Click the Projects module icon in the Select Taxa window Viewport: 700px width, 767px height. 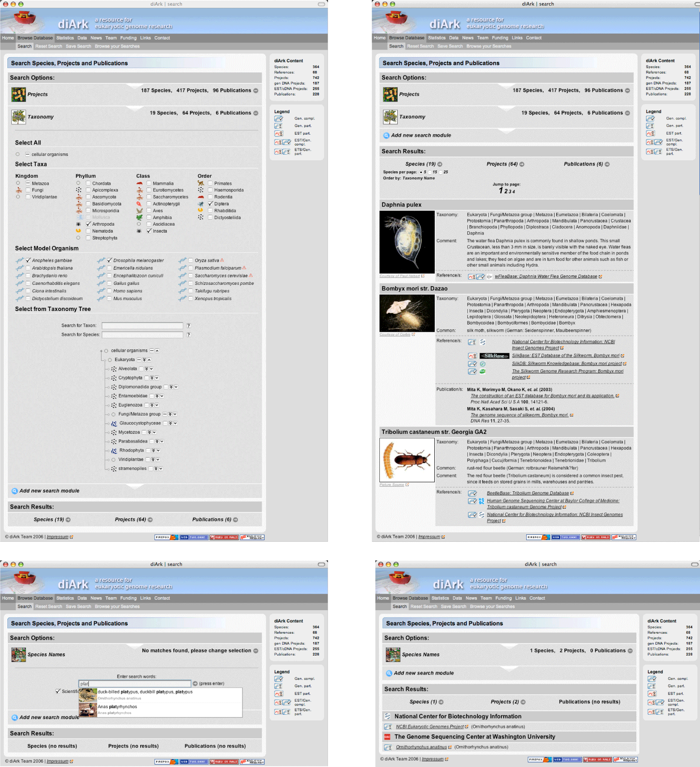(19, 95)
